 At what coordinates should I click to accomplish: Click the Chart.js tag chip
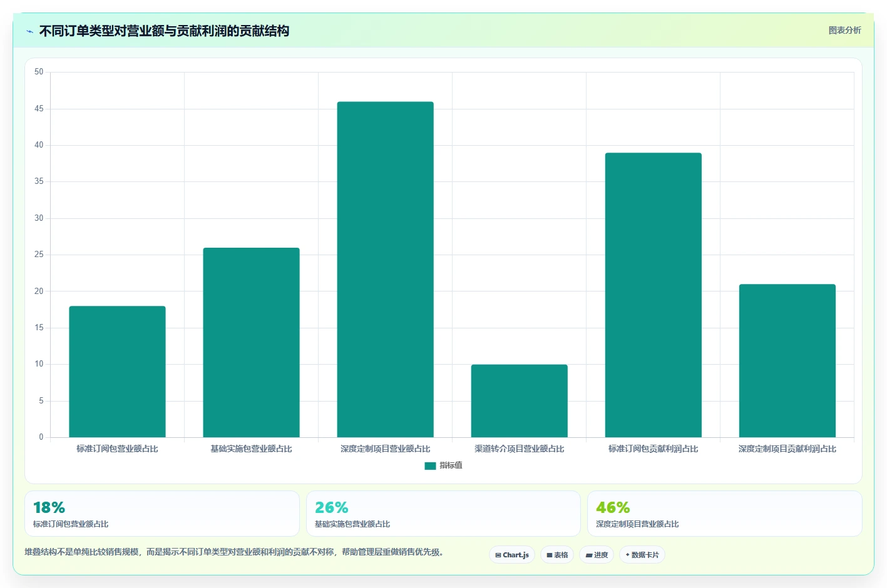point(511,555)
